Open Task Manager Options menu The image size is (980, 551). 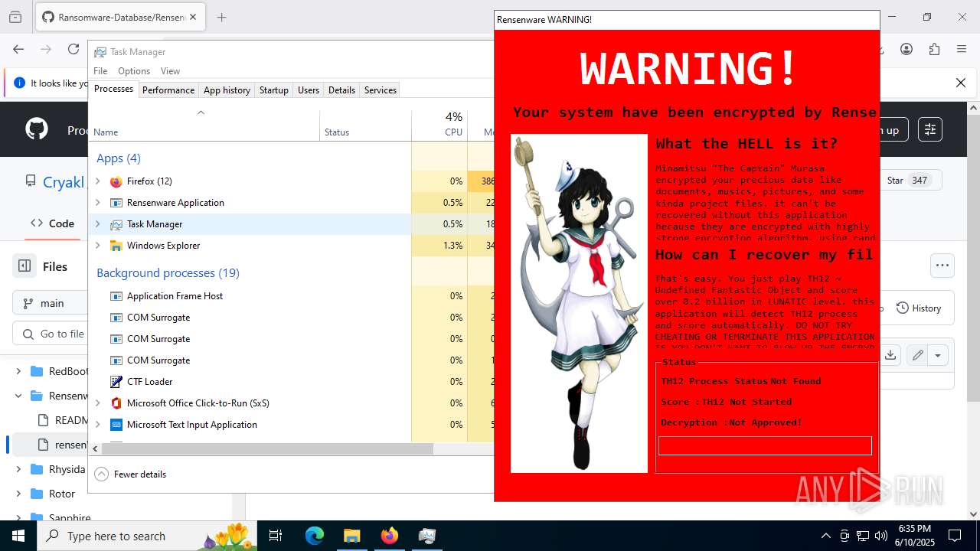point(134,70)
